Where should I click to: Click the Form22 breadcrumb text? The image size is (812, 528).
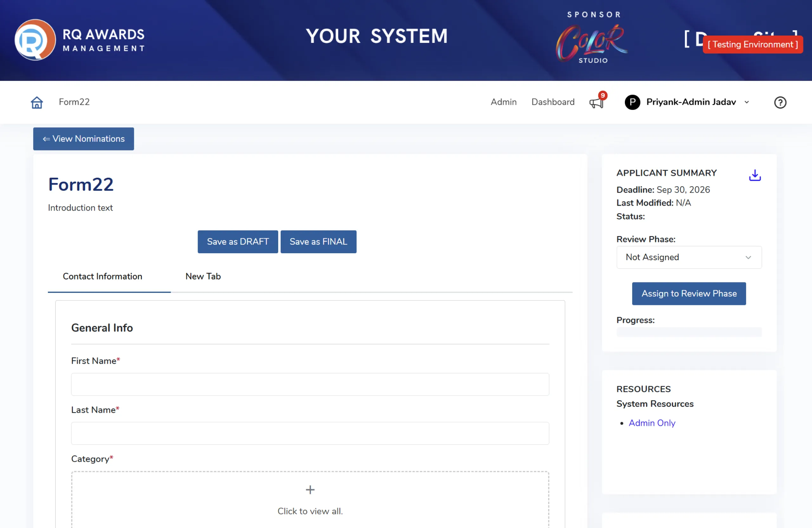point(74,102)
